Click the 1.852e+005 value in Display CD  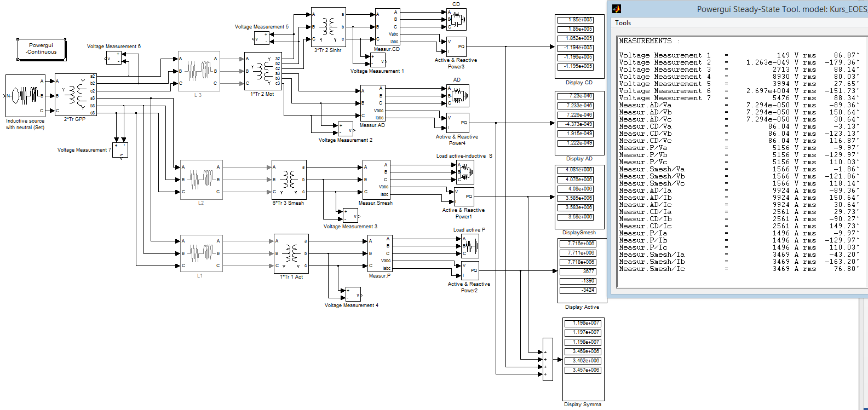576,38
